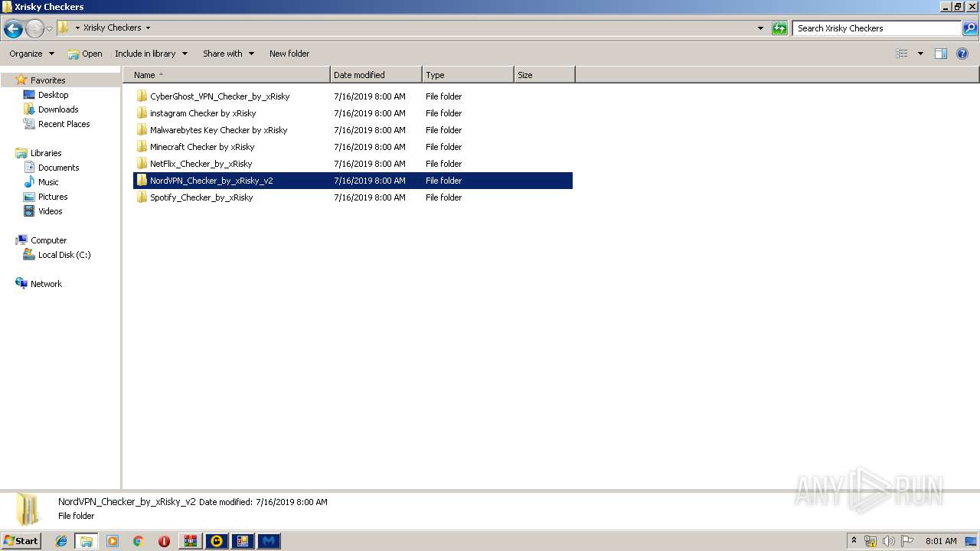Toggle the preview pane
Image resolution: width=980 pixels, height=551 pixels.
pos(941,54)
